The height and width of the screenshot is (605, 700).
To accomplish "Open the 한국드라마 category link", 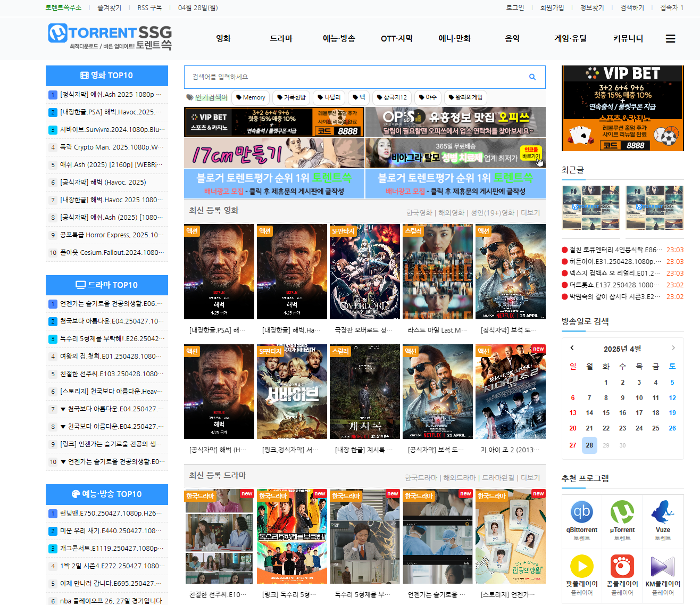I will pos(421,477).
